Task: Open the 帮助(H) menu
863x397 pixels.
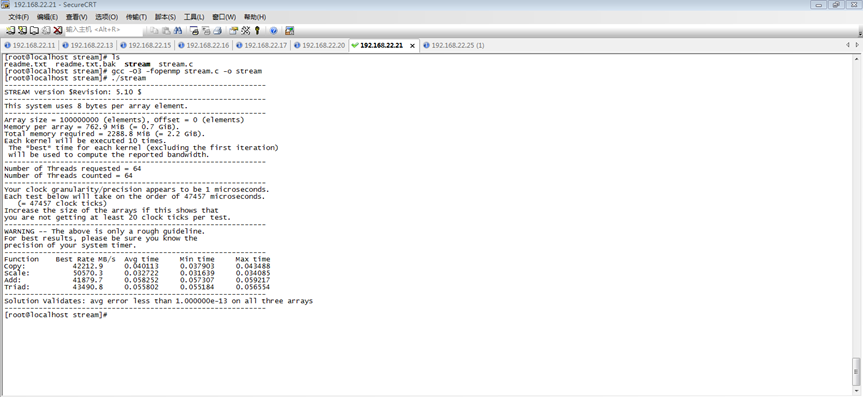Action: (254, 17)
